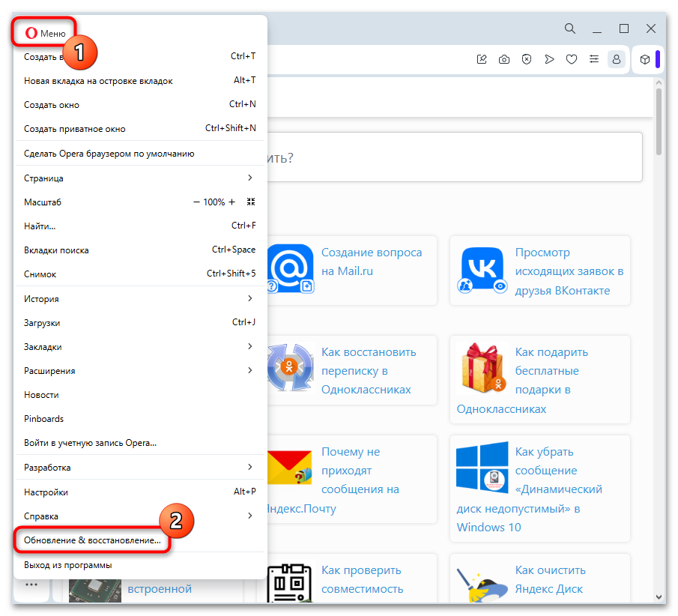Click the Mail.ru @ thumbnail
This screenshot has width=678, height=616.
click(x=291, y=268)
